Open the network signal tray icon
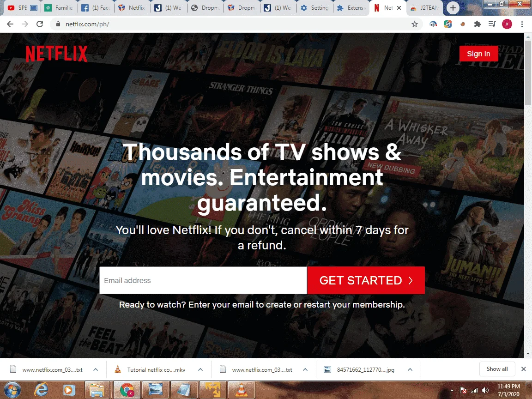The image size is (532, 399). (474, 391)
